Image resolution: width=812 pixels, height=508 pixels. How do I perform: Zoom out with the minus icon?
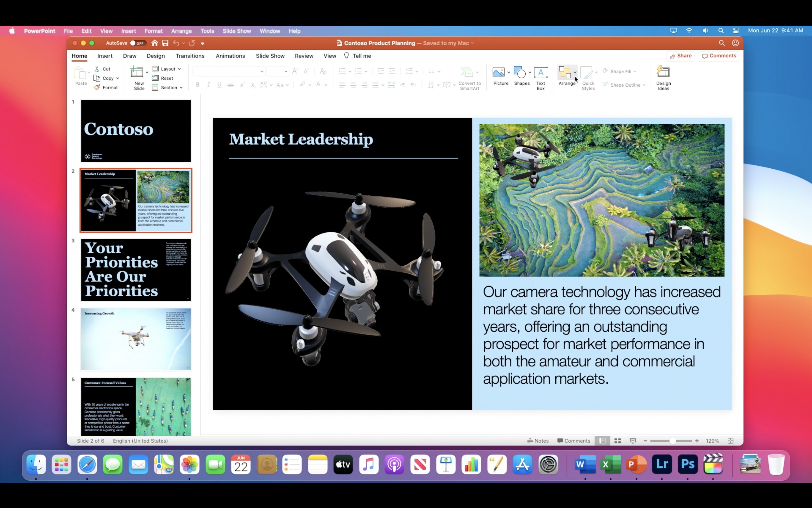tap(645, 441)
